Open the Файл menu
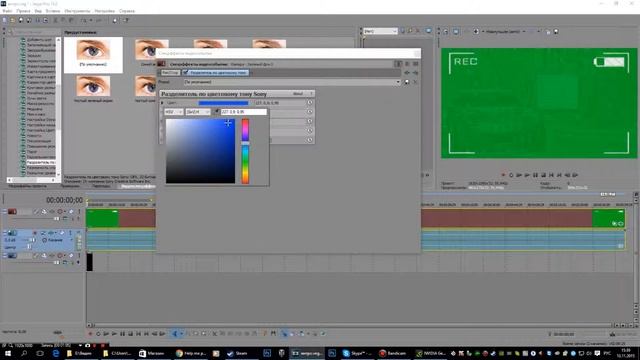Image resolution: width=640 pixels, height=360 pixels. 7,11
